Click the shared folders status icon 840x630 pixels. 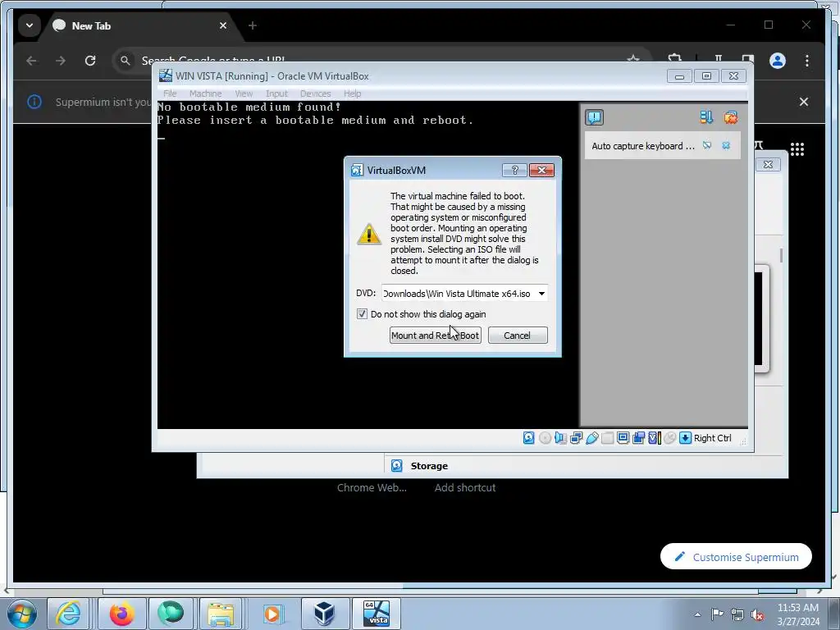click(608, 438)
